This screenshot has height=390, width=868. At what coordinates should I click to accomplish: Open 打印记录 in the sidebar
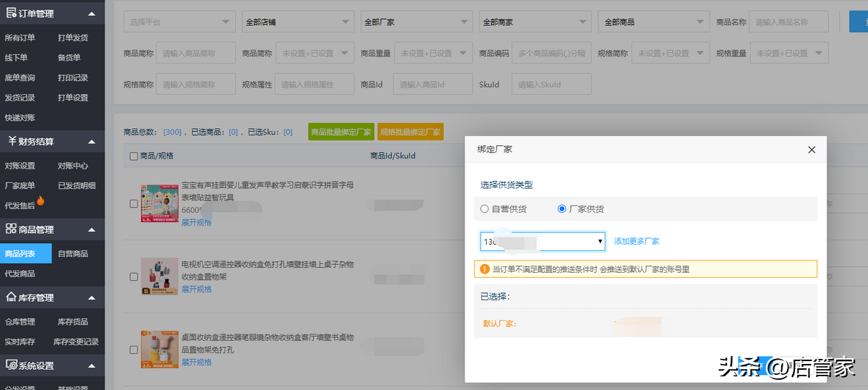(x=73, y=77)
